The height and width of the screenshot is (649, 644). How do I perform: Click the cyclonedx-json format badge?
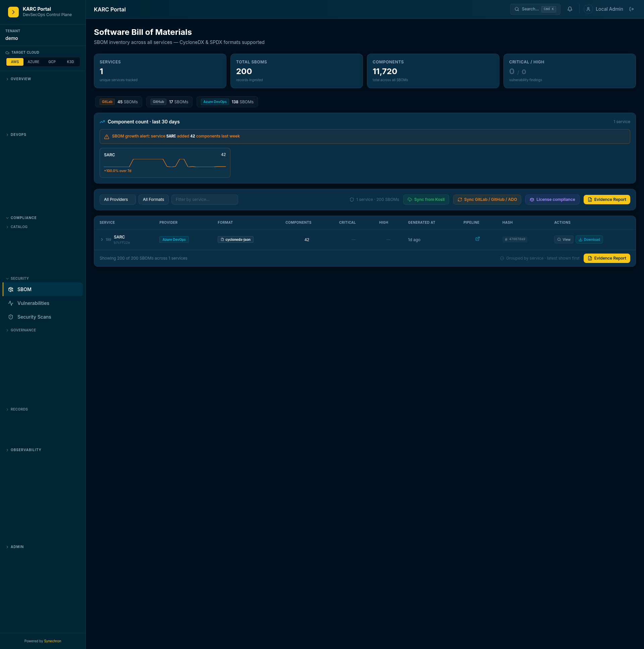point(235,240)
